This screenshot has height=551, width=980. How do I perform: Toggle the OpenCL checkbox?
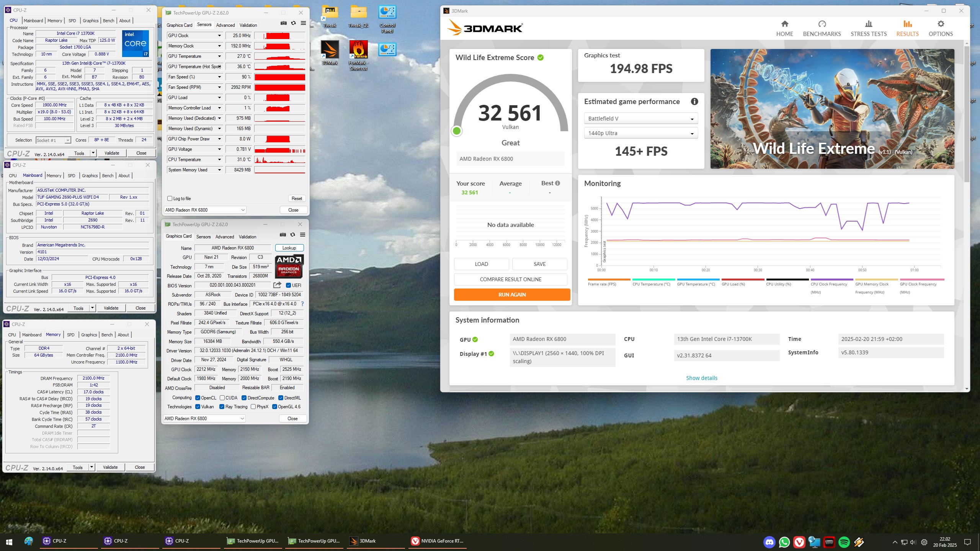tap(198, 398)
